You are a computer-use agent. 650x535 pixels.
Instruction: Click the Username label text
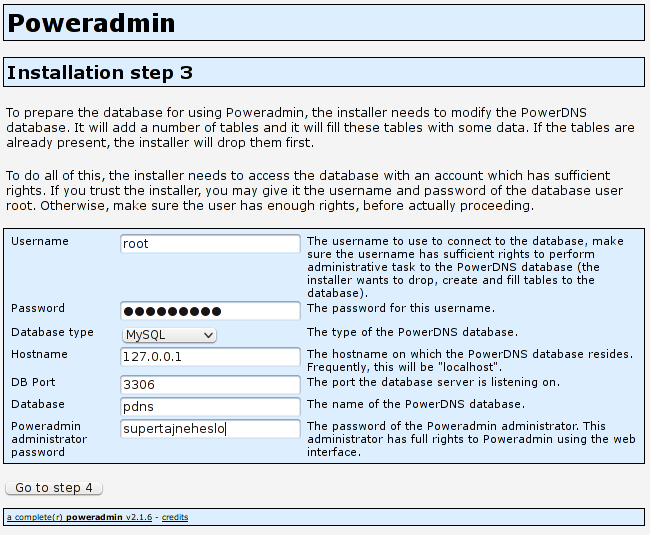click(40, 241)
